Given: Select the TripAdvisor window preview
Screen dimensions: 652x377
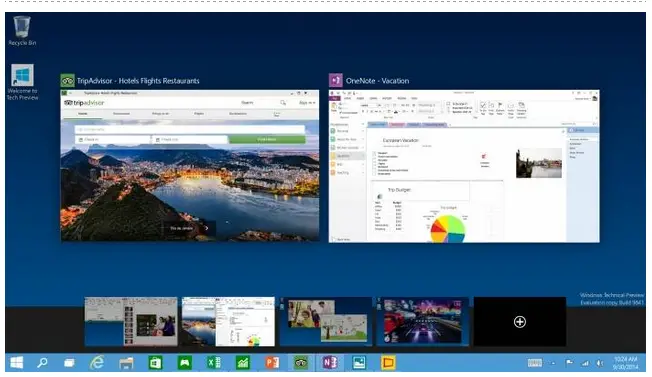Looking at the screenshot, I should [x=190, y=166].
